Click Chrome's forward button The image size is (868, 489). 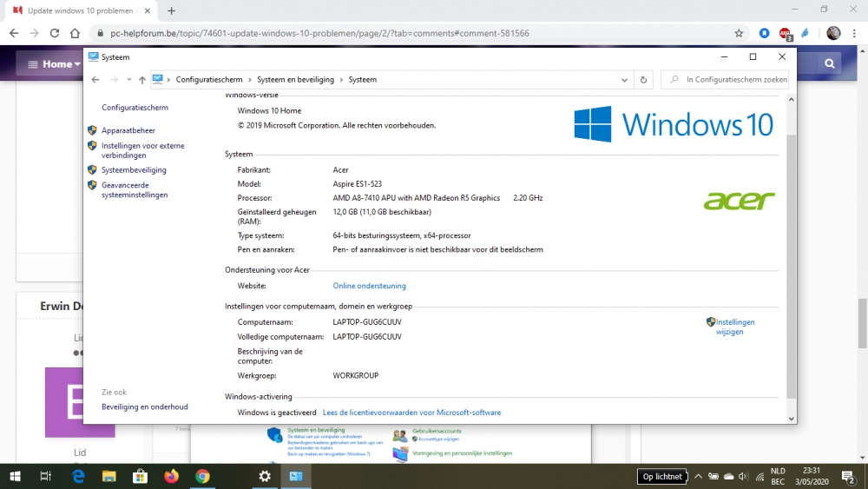35,33
